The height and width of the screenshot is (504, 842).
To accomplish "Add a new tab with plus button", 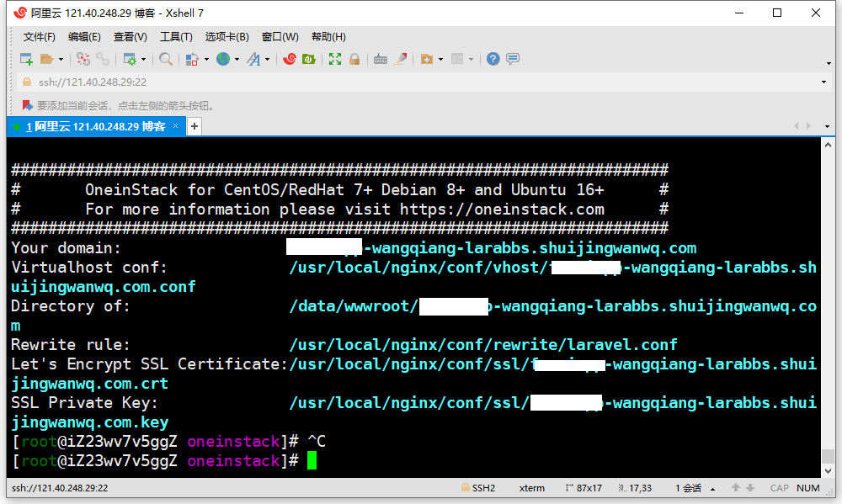I will 195,126.
